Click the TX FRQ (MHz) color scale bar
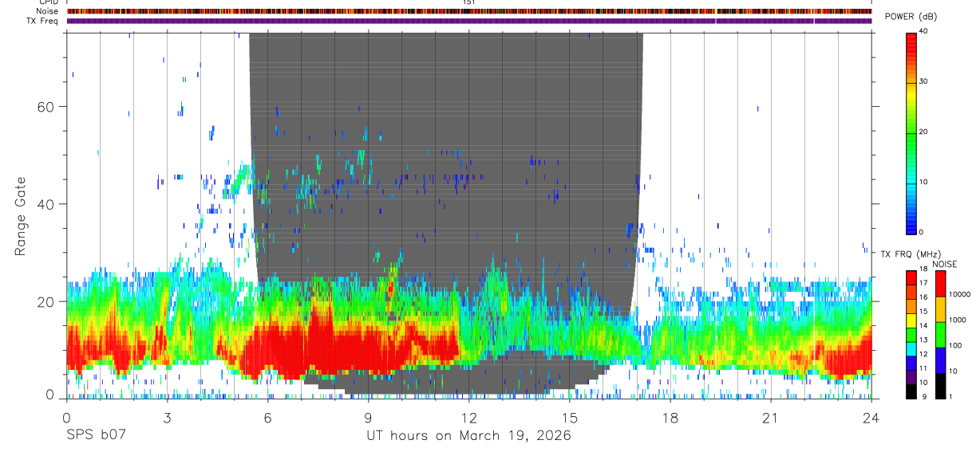 911,333
